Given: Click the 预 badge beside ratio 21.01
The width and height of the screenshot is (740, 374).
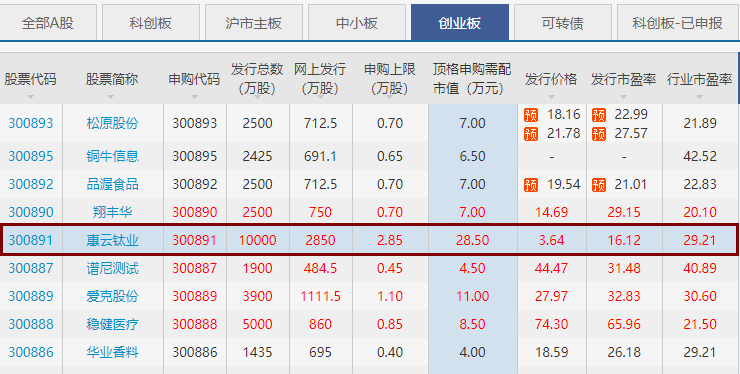Looking at the screenshot, I should [599, 185].
